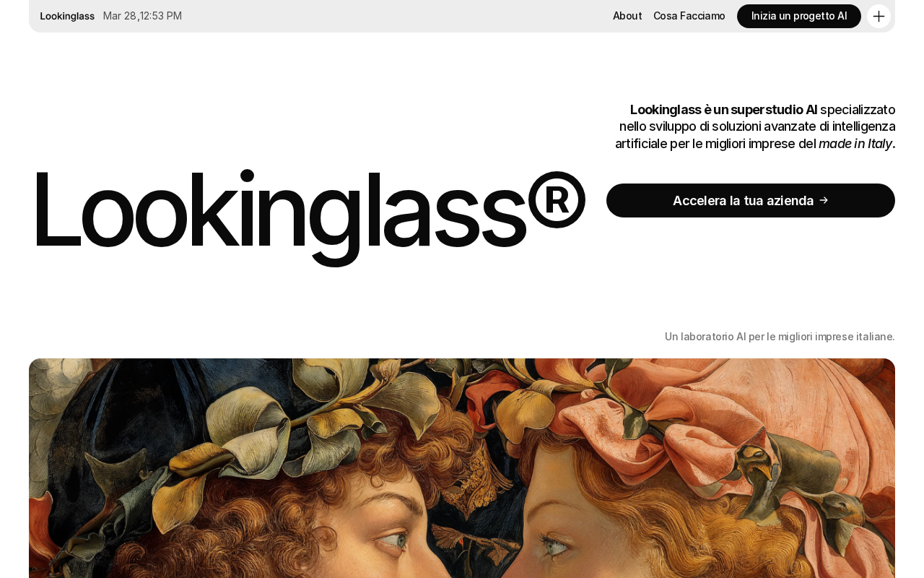Open the plus menu icon in navbar
Image resolution: width=924 pixels, height=578 pixels.
coord(879,16)
